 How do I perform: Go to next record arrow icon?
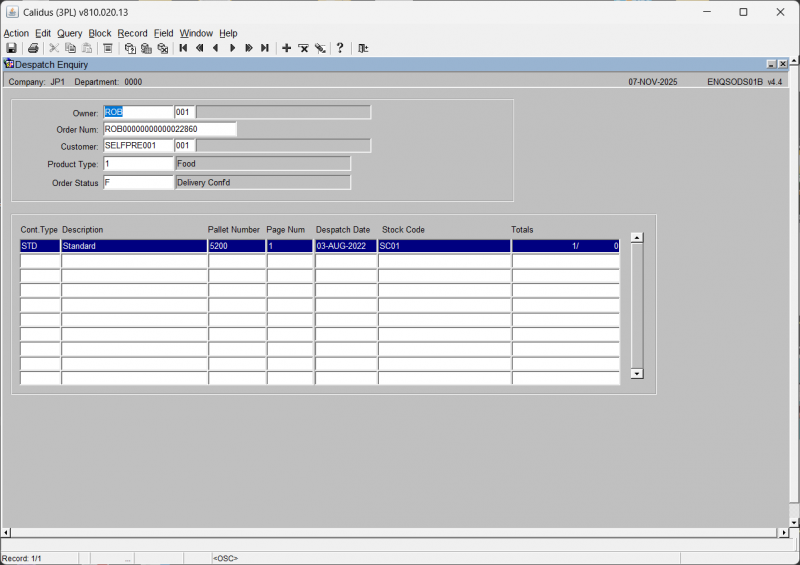(232, 48)
